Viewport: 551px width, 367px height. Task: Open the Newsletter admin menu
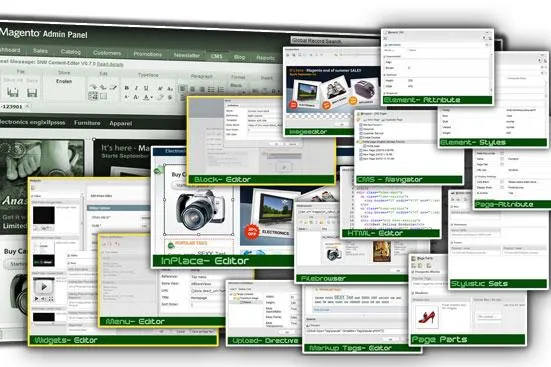(x=187, y=55)
